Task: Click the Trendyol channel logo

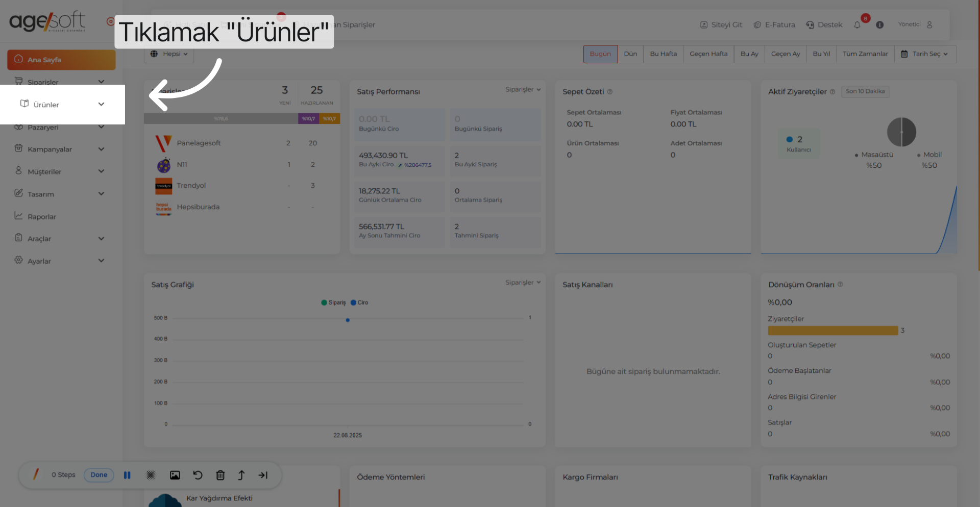Action: (164, 186)
